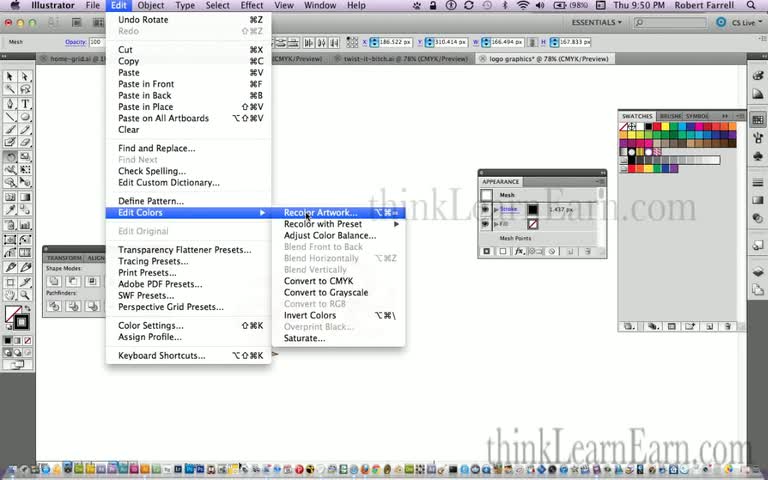Select the Eyedropper tool
Image resolution: width=768 pixels, height=480 pixels.
coord(10,211)
